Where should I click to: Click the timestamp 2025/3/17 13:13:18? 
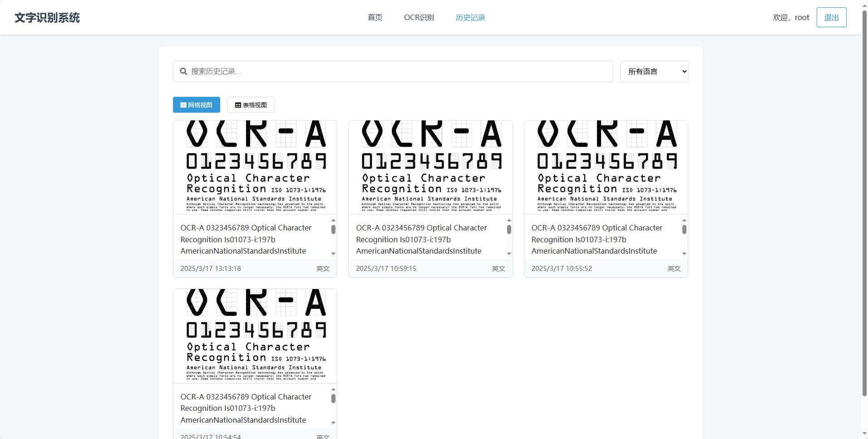pos(211,269)
